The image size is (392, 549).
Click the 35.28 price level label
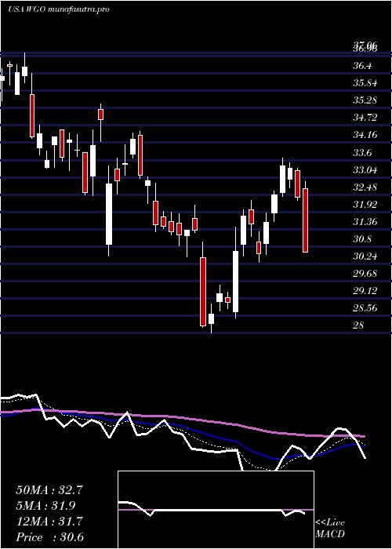point(365,100)
